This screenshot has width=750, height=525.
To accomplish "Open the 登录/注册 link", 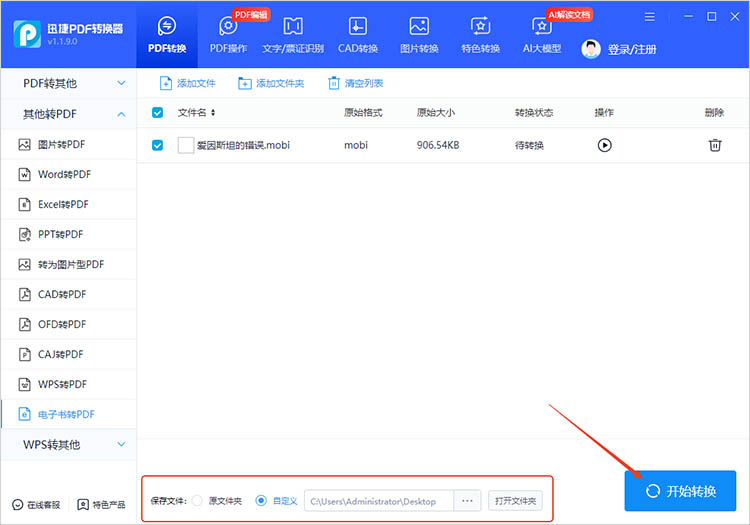I will click(631, 49).
